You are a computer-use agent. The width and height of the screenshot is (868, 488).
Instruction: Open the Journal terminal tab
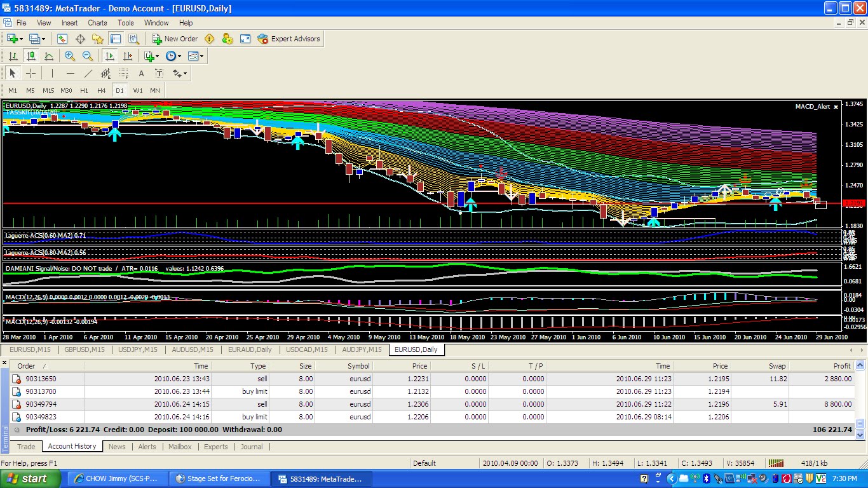pyautogui.click(x=252, y=447)
